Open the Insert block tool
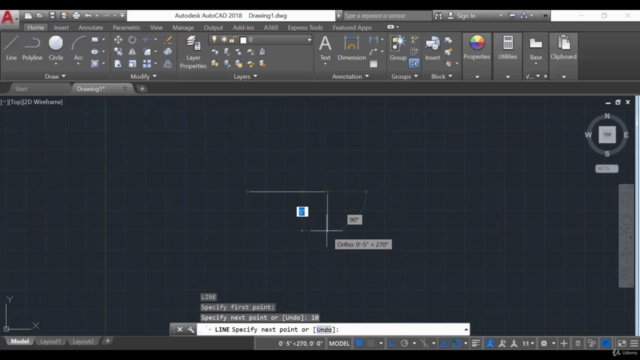The width and height of the screenshot is (640, 360). click(x=432, y=48)
